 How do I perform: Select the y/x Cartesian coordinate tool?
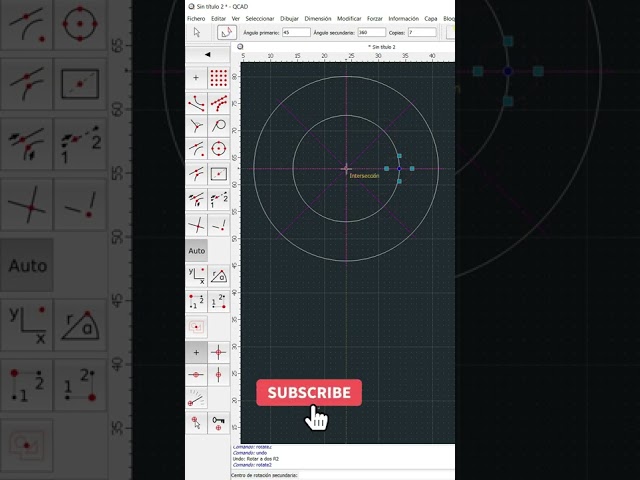tap(196, 276)
